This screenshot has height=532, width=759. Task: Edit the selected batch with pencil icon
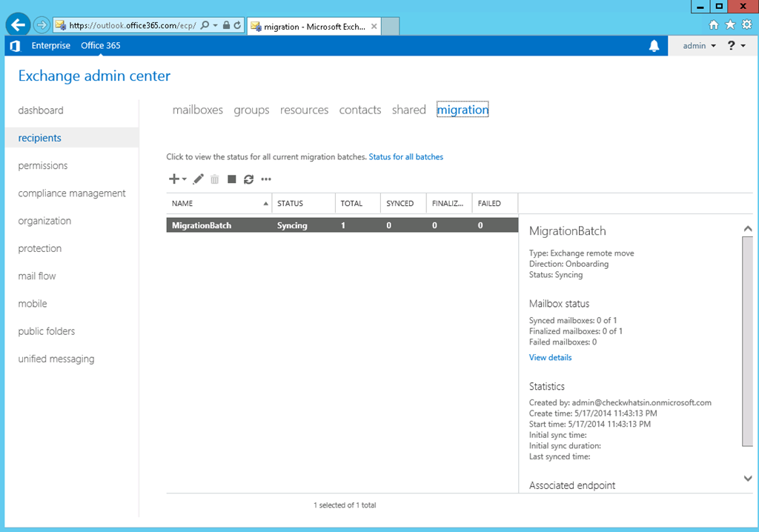(198, 179)
